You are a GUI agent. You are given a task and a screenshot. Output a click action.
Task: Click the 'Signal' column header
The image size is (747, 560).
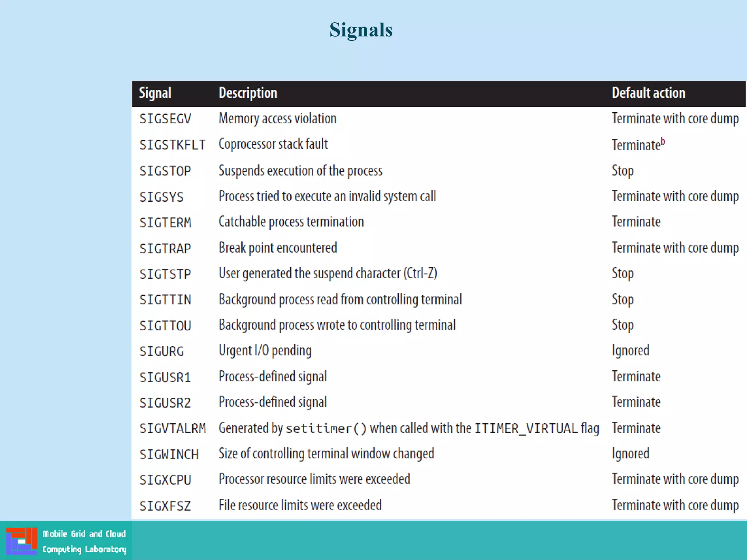pyautogui.click(x=155, y=93)
